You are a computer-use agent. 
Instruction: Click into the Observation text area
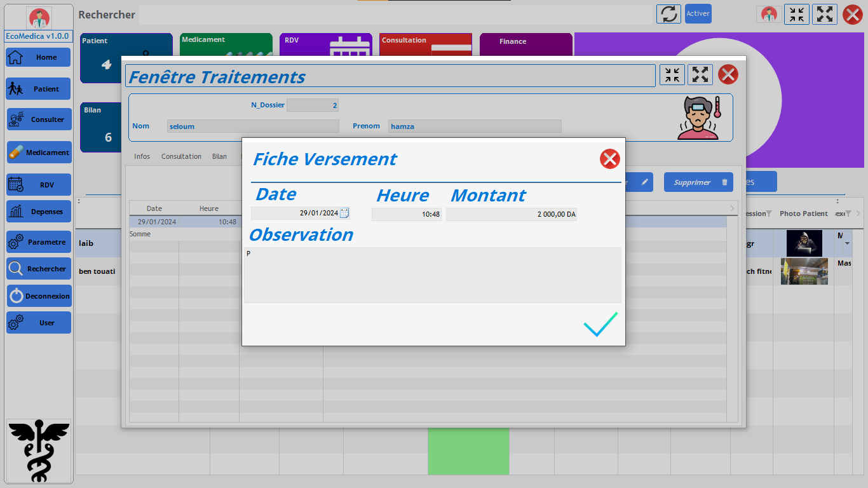click(432, 274)
